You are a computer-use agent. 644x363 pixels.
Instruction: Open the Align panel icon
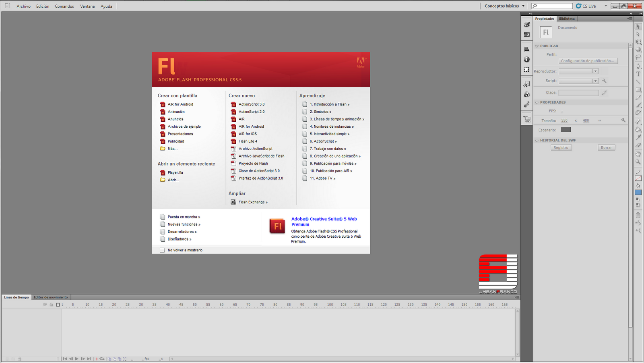(526, 49)
